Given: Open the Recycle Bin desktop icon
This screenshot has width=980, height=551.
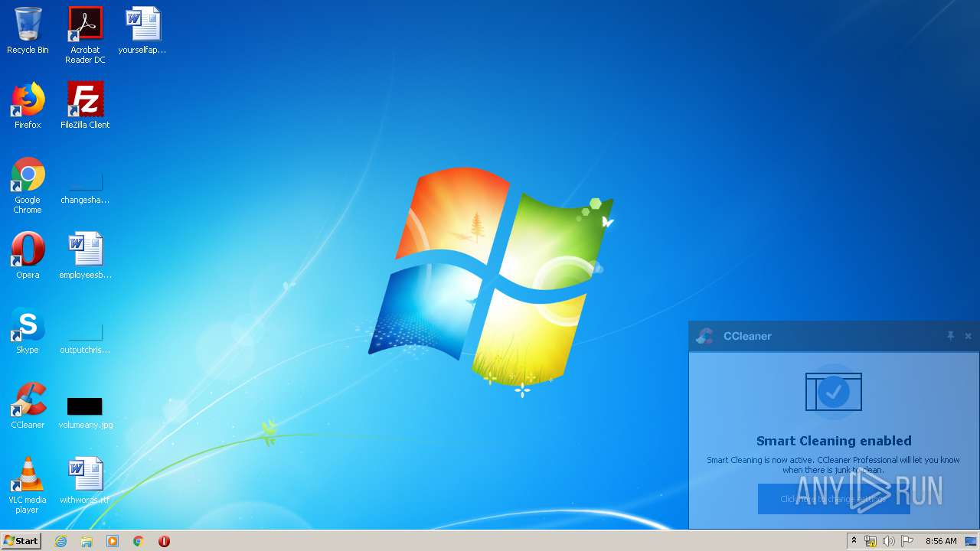Looking at the screenshot, I should pyautogui.click(x=28, y=31).
